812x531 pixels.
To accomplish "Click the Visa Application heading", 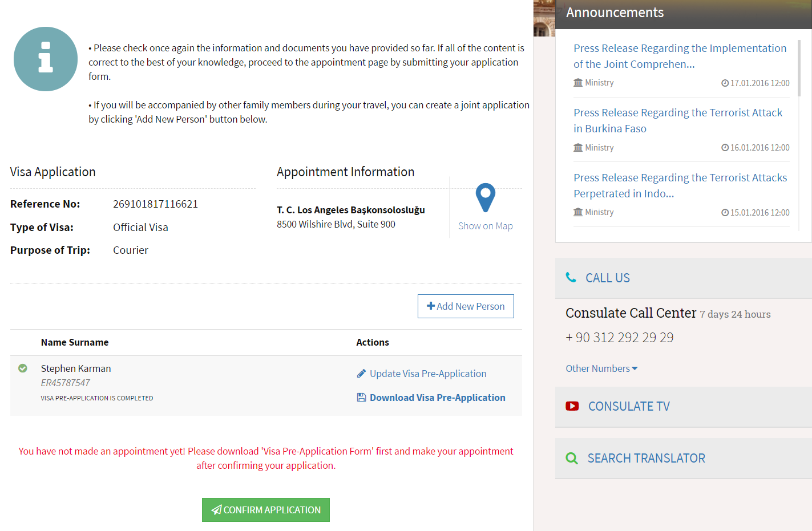I will pyautogui.click(x=52, y=172).
